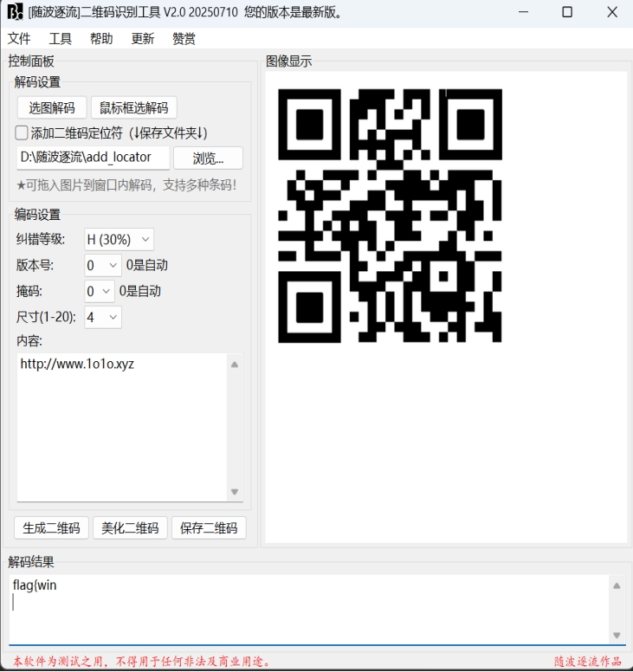The height and width of the screenshot is (672, 633).
Task: Click the 纠错等级 label
Action: 41,239
